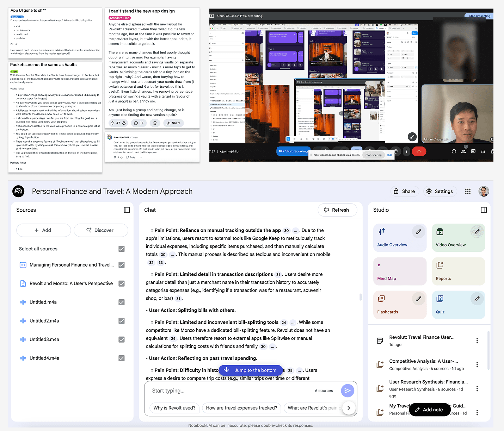This screenshot has height=431, width=504.
Task: Refresh the chat
Action: point(337,210)
